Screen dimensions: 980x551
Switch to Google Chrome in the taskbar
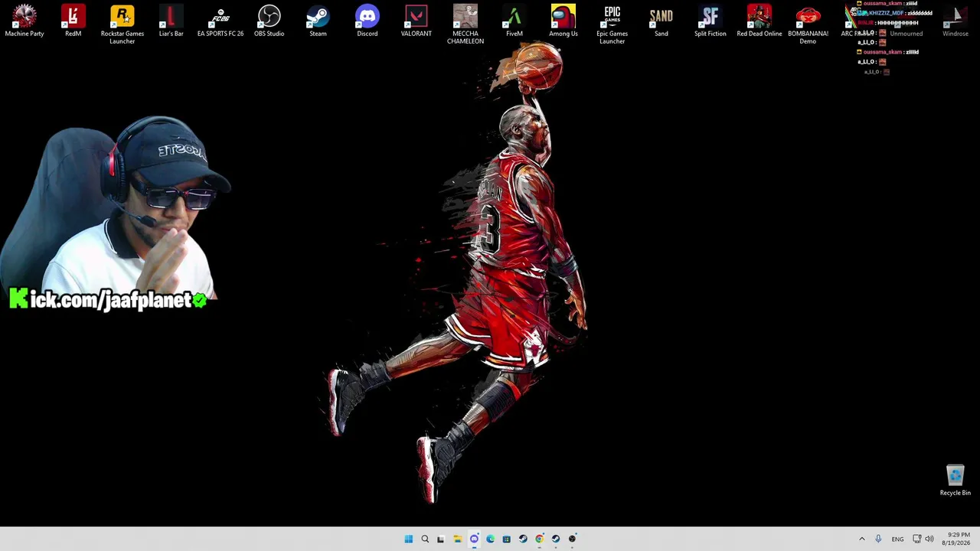pos(540,539)
